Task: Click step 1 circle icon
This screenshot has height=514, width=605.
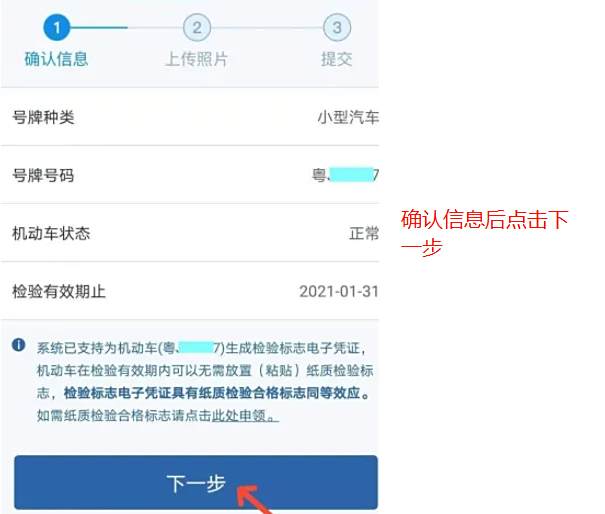Action: click(x=57, y=27)
